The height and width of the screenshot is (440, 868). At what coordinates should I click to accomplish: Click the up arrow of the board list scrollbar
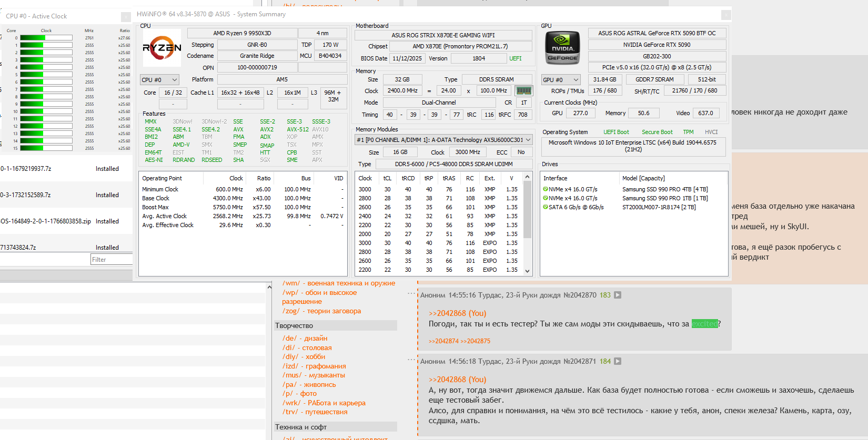pos(269,287)
